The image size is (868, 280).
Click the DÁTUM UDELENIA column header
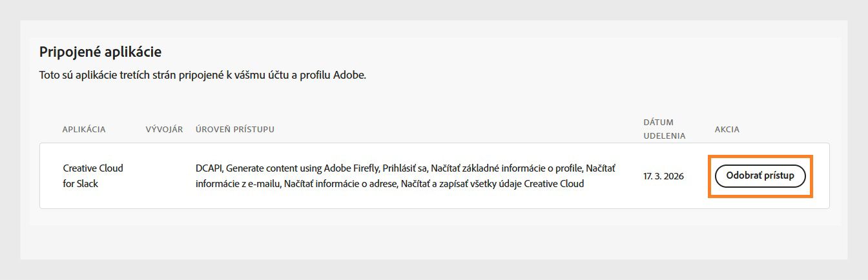click(x=664, y=129)
